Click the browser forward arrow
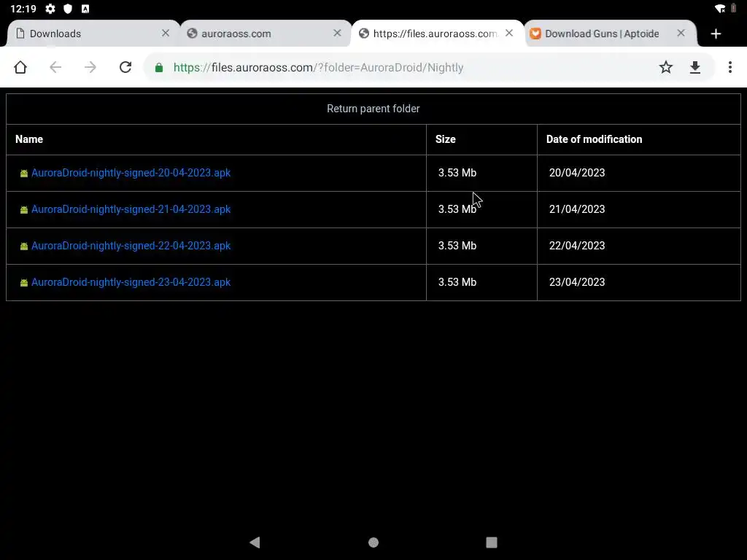This screenshot has width=747, height=560. tap(90, 67)
